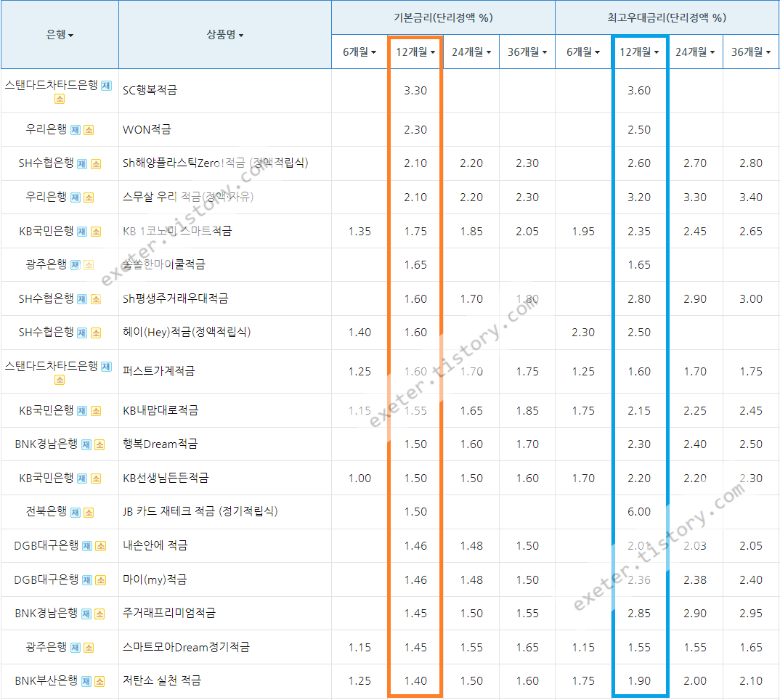Click the 재 badge in the 헤이(Hey)적금 row
Viewport: 780px width, 700px height.
pyautogui.click(x=83, y=333)
